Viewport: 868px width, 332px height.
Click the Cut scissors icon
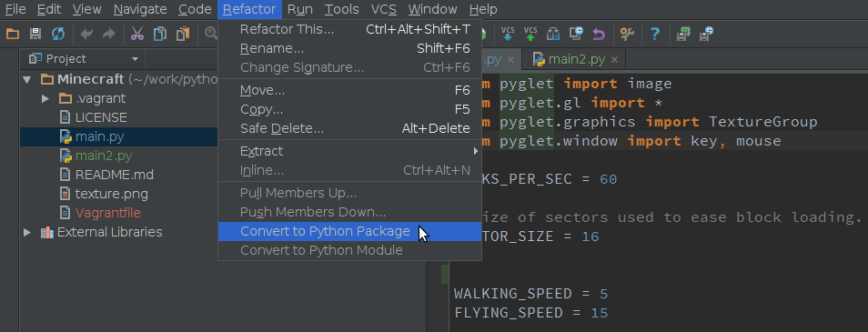[x=136, y=35]
